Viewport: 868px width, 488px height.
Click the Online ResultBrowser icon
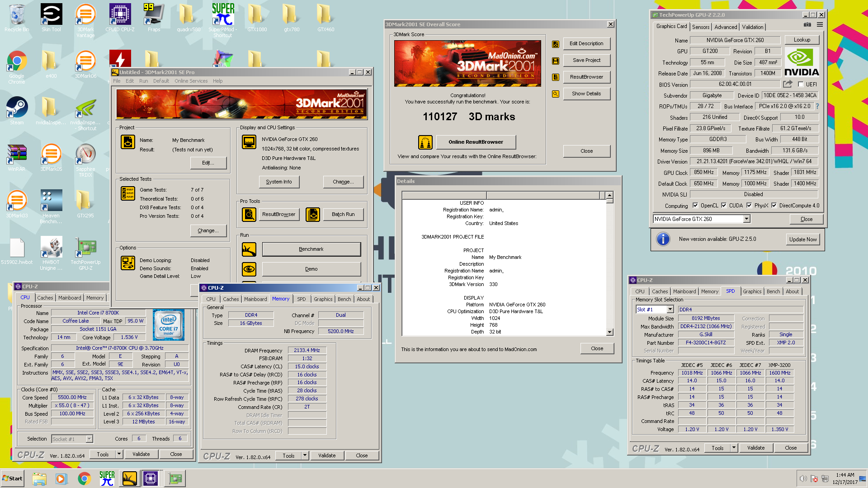click(x=425, y=142)
